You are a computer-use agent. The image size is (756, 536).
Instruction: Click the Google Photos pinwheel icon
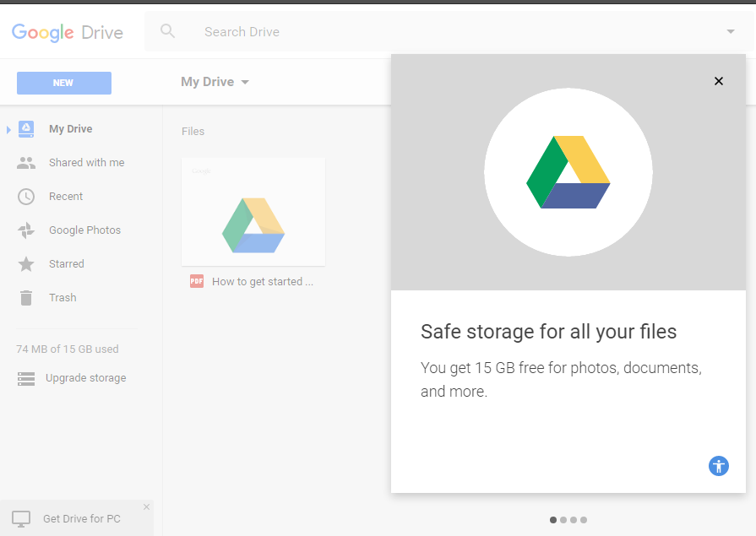click(26, 230)
